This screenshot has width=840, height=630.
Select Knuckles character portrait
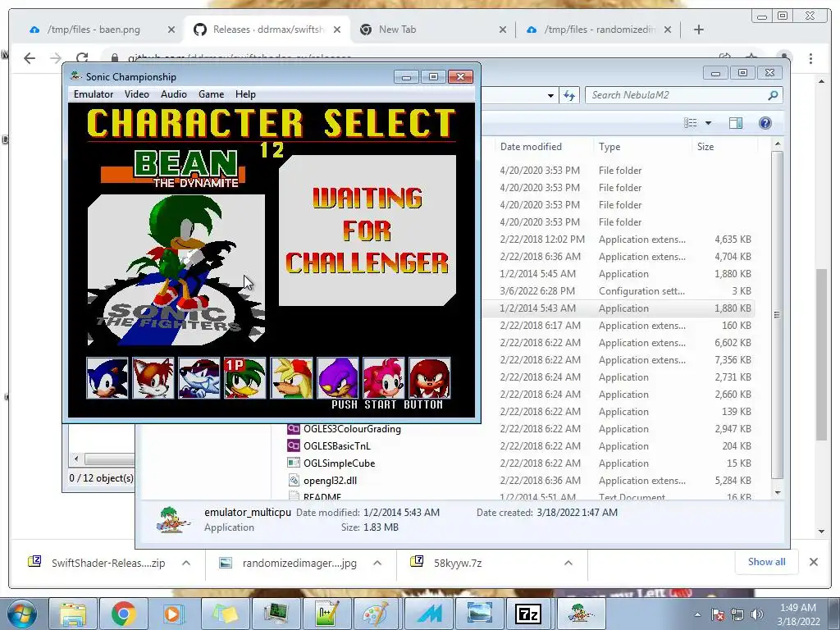pyautogui.click(x=430, y=378)
